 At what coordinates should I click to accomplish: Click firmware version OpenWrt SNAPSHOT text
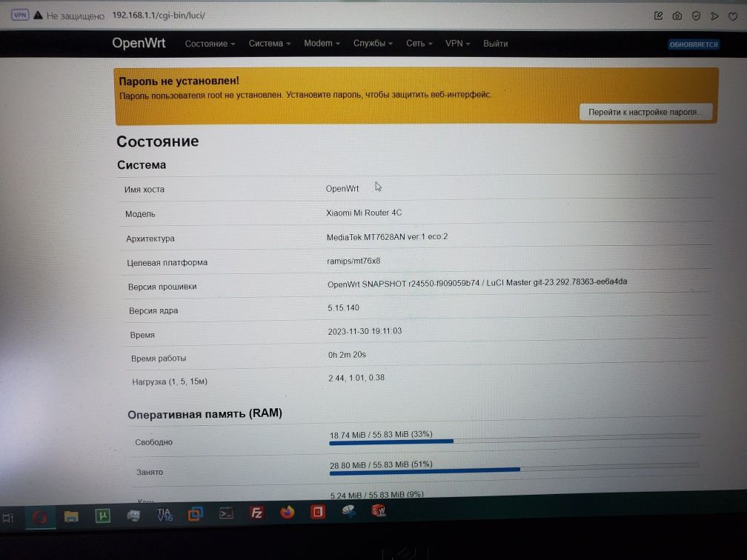pos(477,283)
